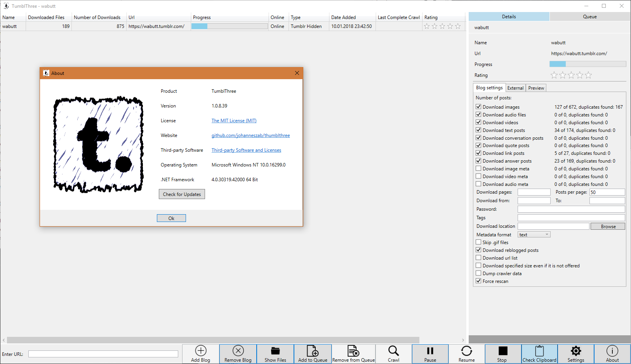Select the Blog settings tab

489,88
